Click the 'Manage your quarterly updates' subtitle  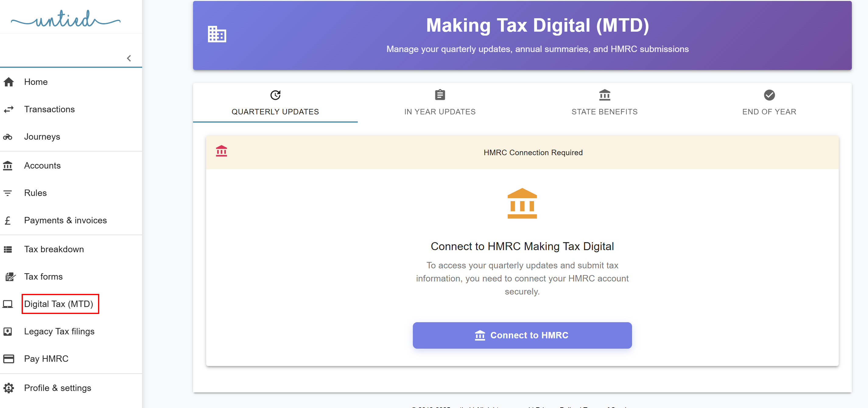coord(537,49)
